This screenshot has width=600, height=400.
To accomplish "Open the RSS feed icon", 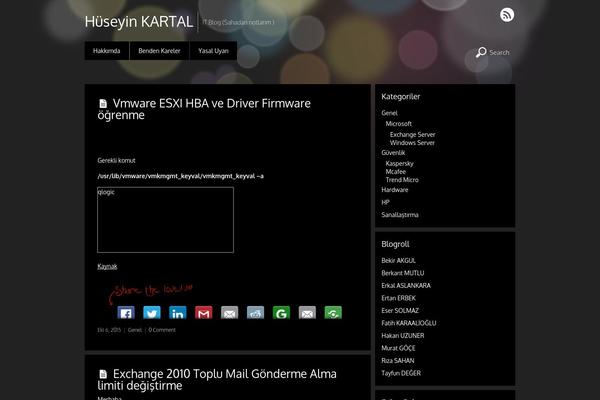I will coord(507,15).
